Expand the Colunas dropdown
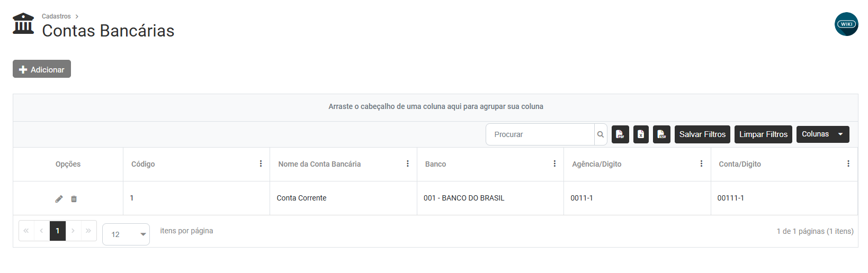This screenshot has width=868, height=273. coord(822,134)
